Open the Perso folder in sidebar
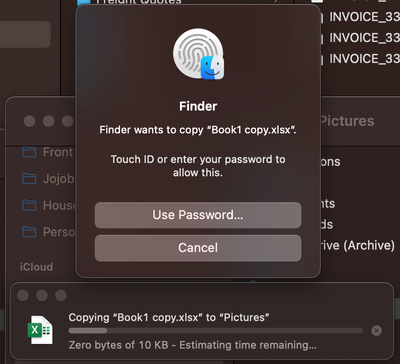 (x=48, y=232)
